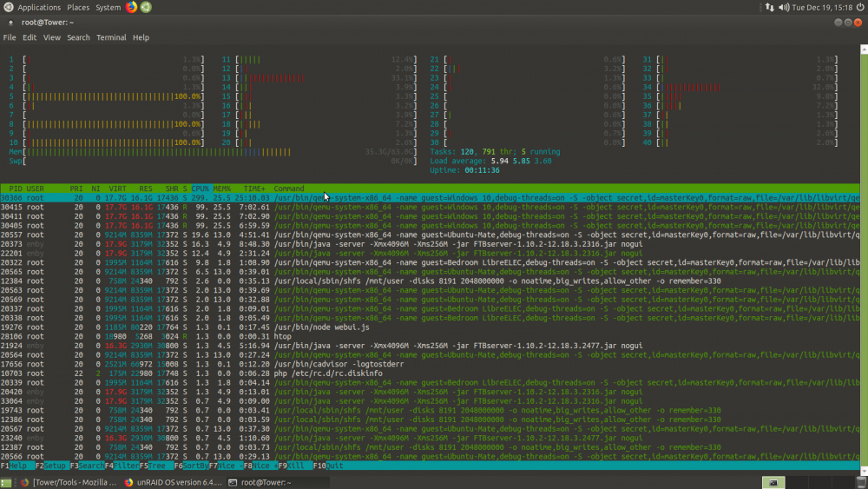Screen dimensions: 868x489
Task: Open the Applications menu
Action: pyautogui.click(x=39, y=8)
